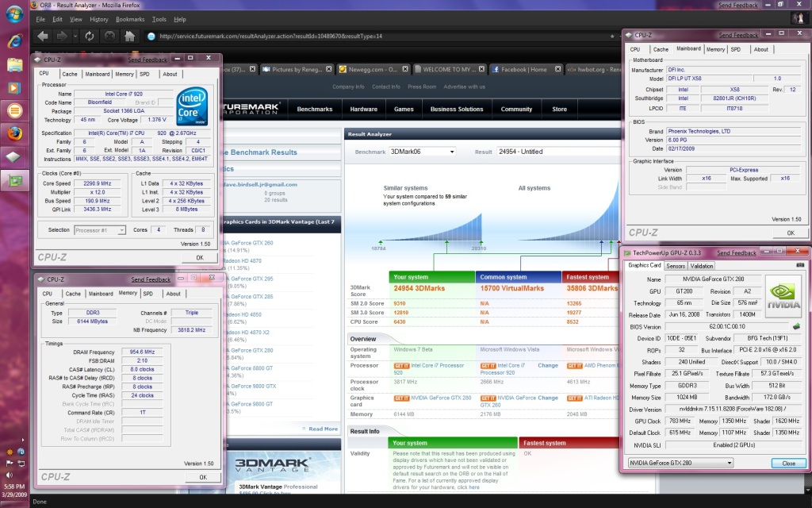Open the Firefox Tools menu
Viewport: 812px width, 508px height.
159,19
